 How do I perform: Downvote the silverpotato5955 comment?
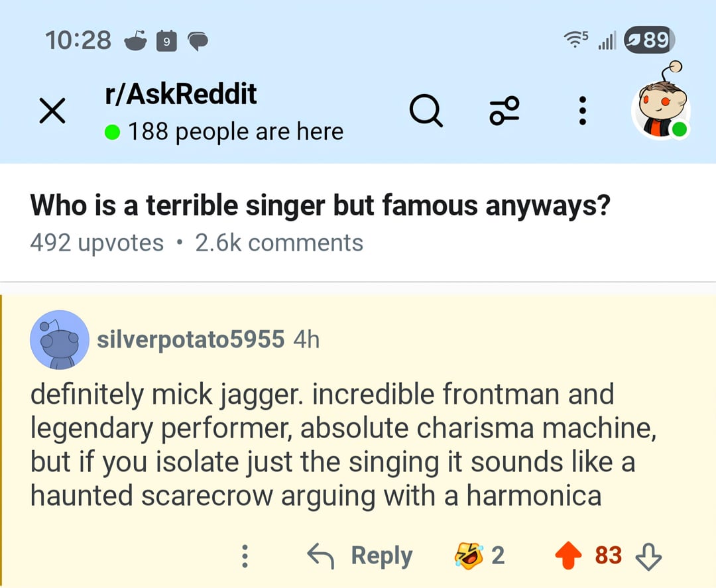648,556
